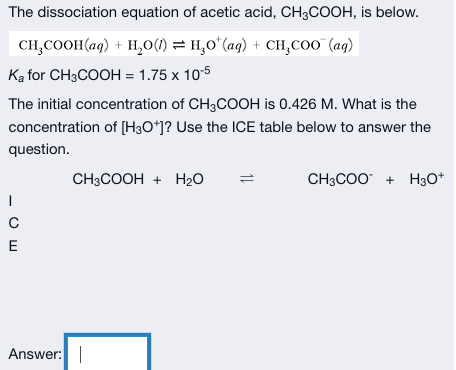Click CH3COOH(aq) in the equation image
This screenshot has width=456, height=370.
click(x=64, y=45)
